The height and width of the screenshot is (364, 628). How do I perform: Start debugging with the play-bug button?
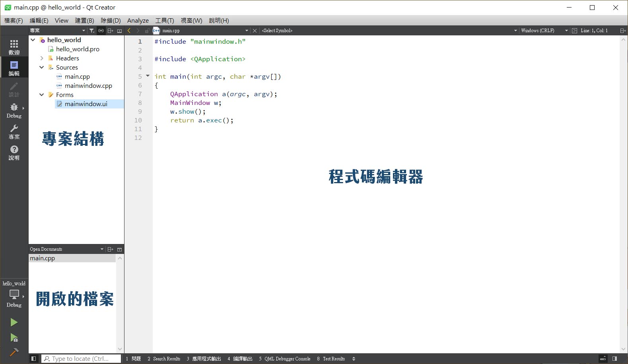click(14, 338)
